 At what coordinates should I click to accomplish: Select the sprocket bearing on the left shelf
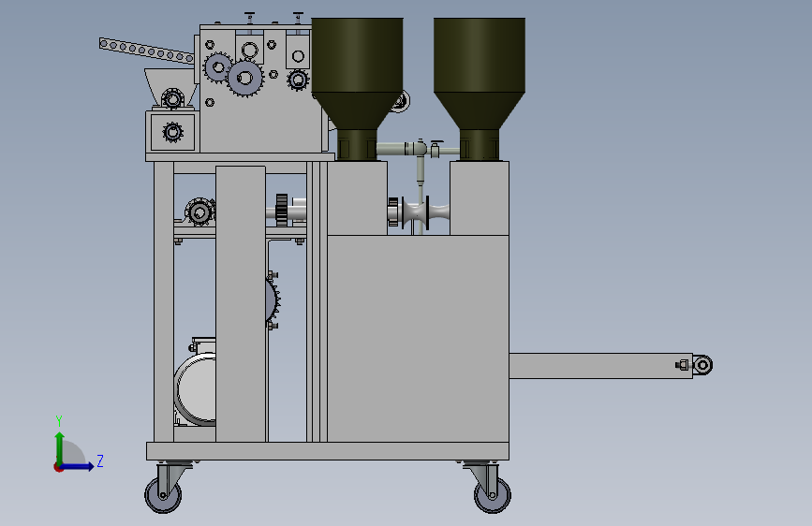pos(199,212)
